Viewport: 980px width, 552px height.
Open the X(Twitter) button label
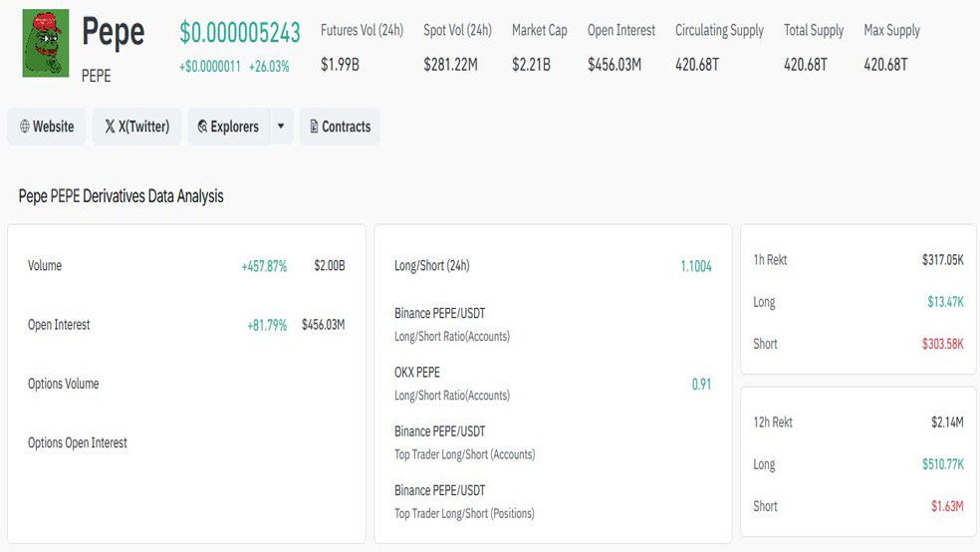pos(144,128)
